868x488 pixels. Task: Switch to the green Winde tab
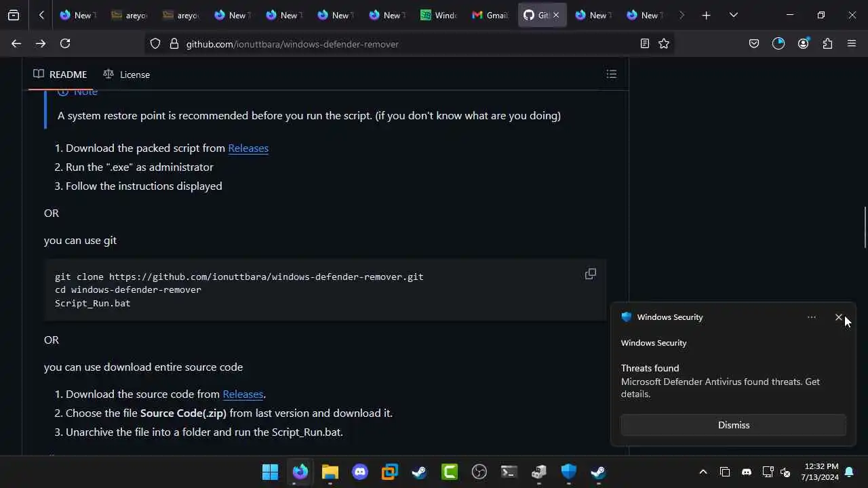point(438,15)
